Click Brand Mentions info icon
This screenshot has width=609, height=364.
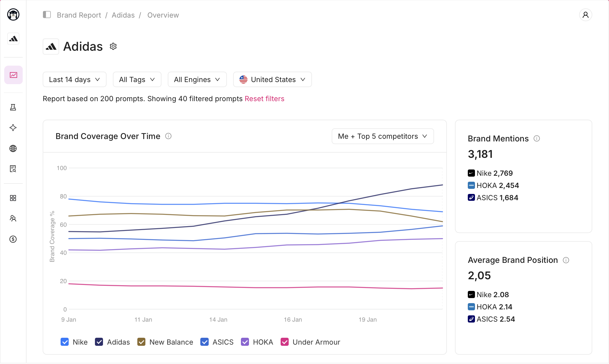click(537, 138)
